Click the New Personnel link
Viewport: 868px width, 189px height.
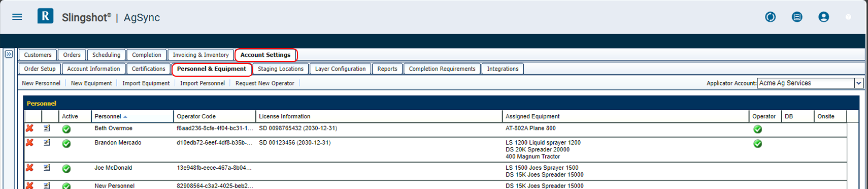click(x=41, y=83)
